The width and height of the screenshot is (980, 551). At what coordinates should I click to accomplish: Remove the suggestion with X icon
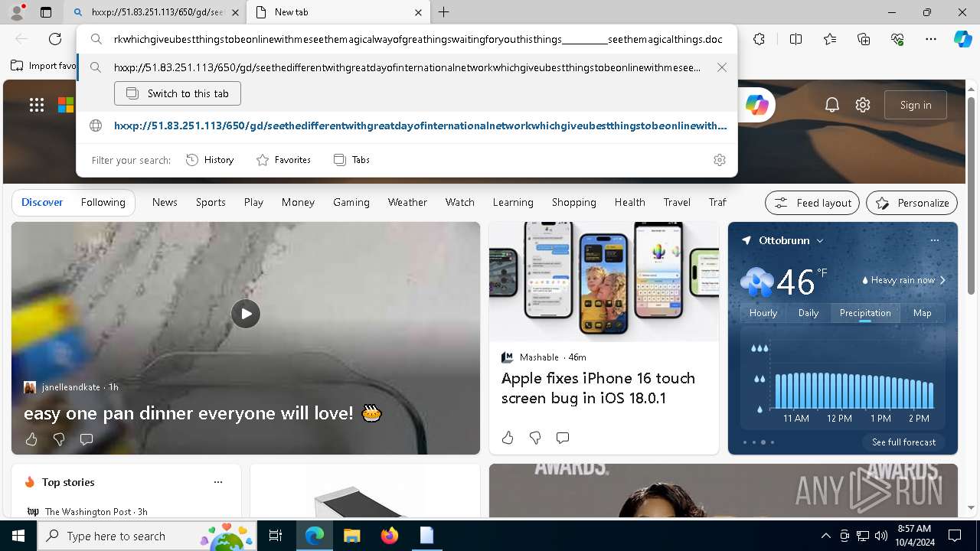(721, 67)
